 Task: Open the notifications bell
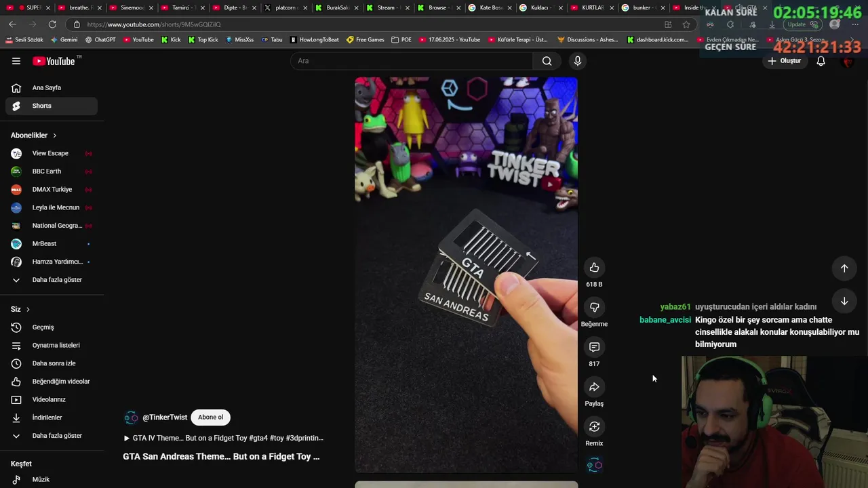[821, 61]
